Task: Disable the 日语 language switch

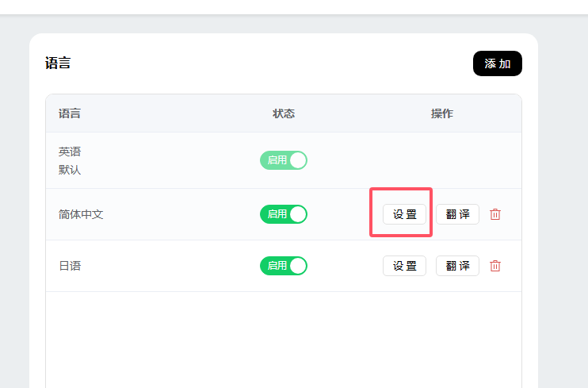Action: [284, 266]
